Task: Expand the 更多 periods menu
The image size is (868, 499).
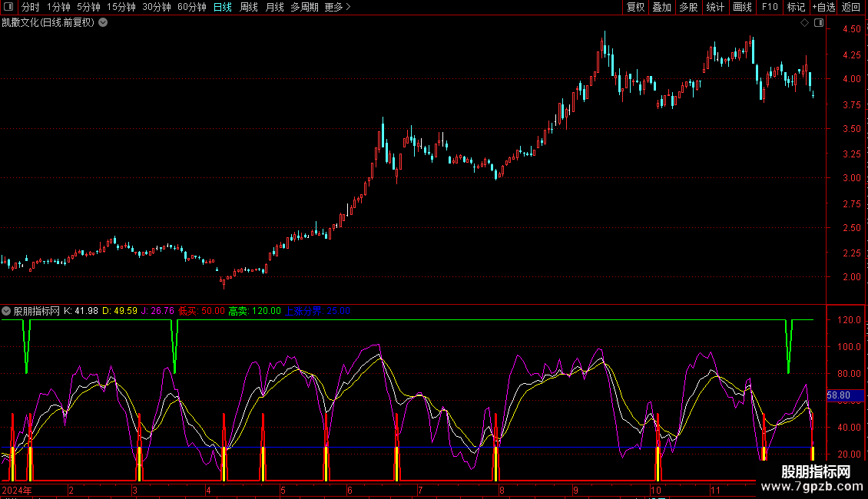Action: (338, 7)
